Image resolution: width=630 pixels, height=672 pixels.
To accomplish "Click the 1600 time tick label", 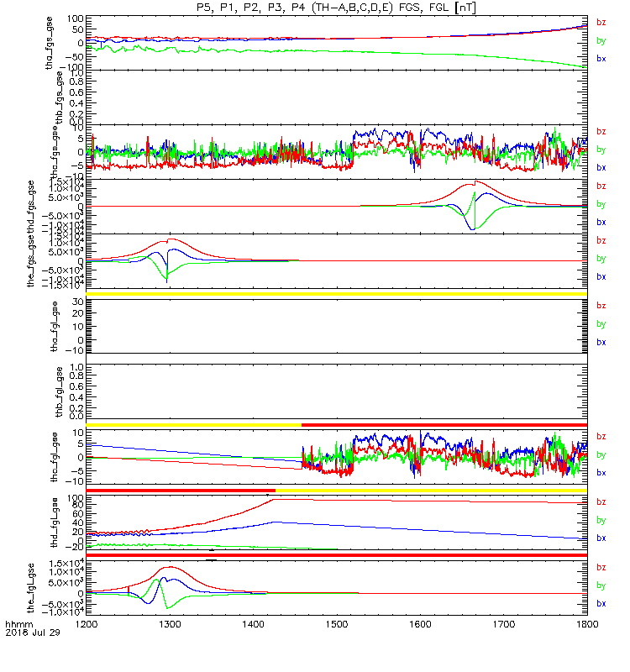I will tap(420, 624).
